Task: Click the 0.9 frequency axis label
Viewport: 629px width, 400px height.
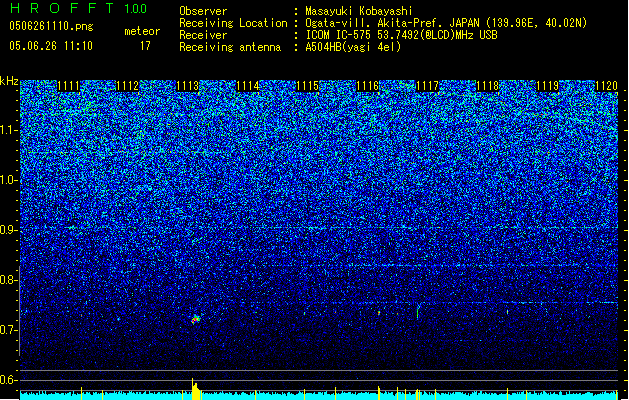Action: pyautogui.click(x=8, y=230)
